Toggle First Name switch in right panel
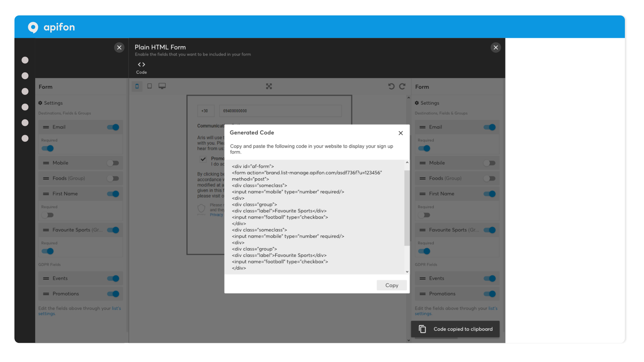This screenshot has height=362, width=644. [490, 194]
